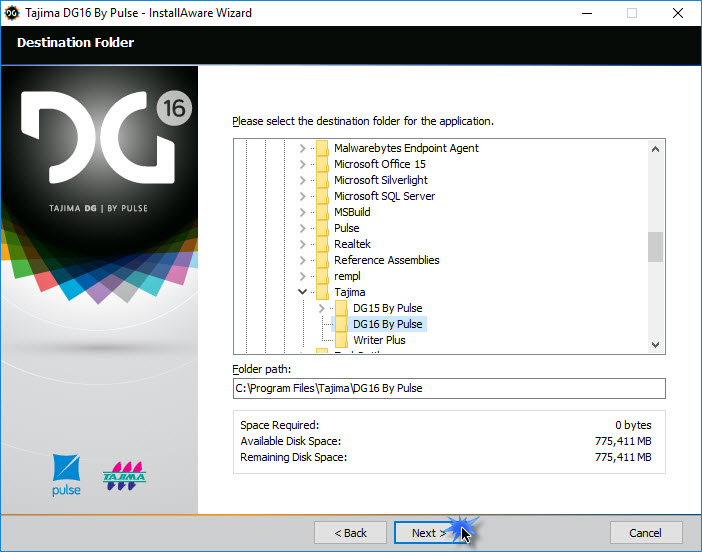
Task: Click the rempl folder icon
Action: click(322, 276)
